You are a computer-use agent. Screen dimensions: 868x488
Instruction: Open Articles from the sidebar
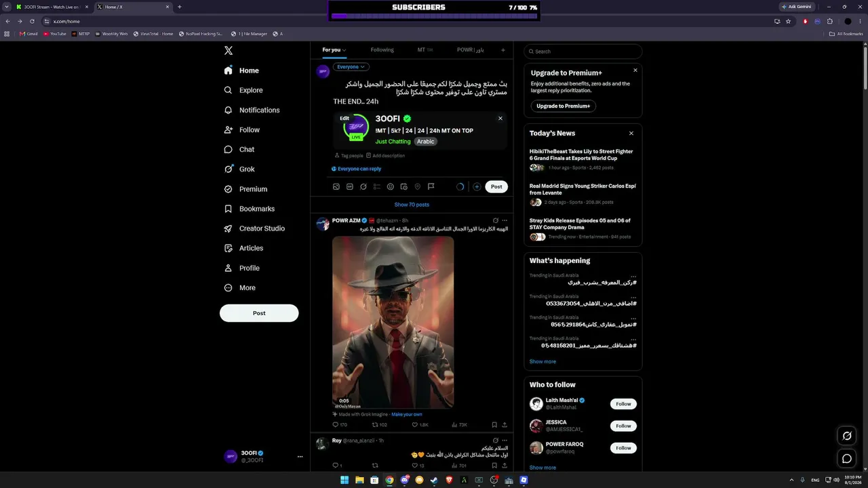243,248
